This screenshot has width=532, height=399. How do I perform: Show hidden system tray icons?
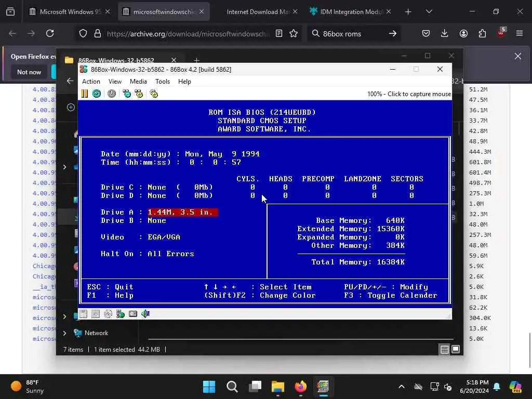tap(402, 387)
